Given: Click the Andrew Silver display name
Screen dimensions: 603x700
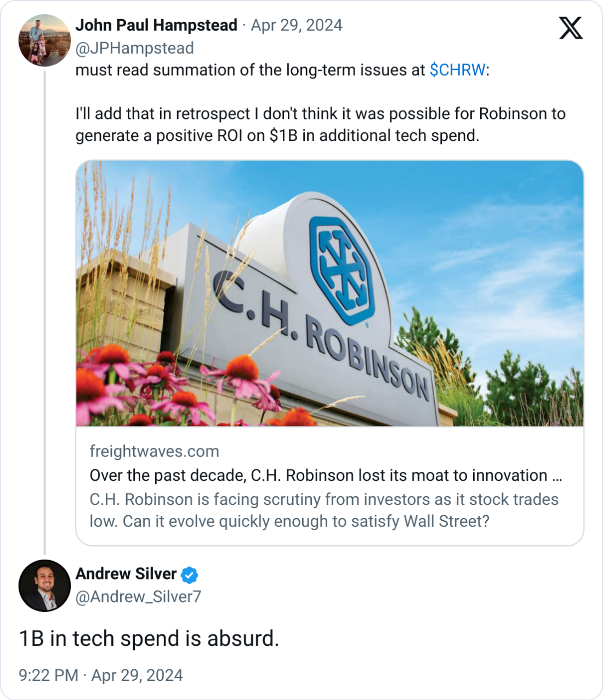Looking at the screenshot, I should click(126, 574).
